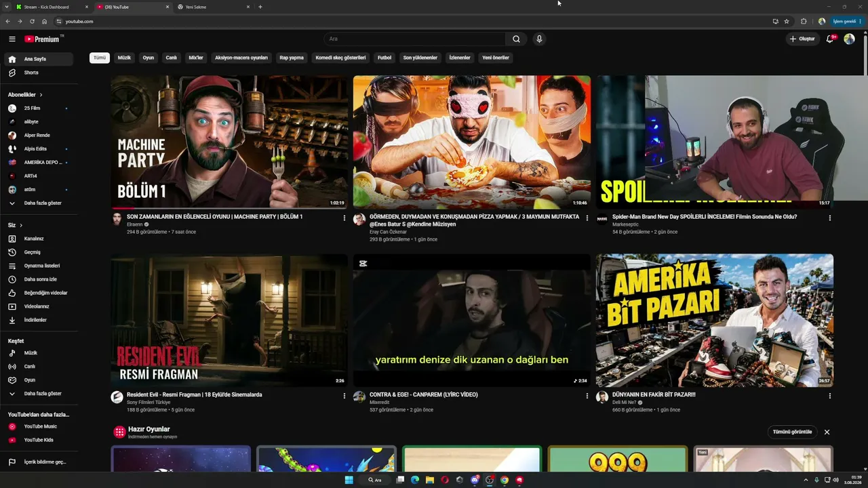The width and height of the screenshot is (868, 488).
Task: Open YouTube Kids from the sidebar
Action: [38, 440]
